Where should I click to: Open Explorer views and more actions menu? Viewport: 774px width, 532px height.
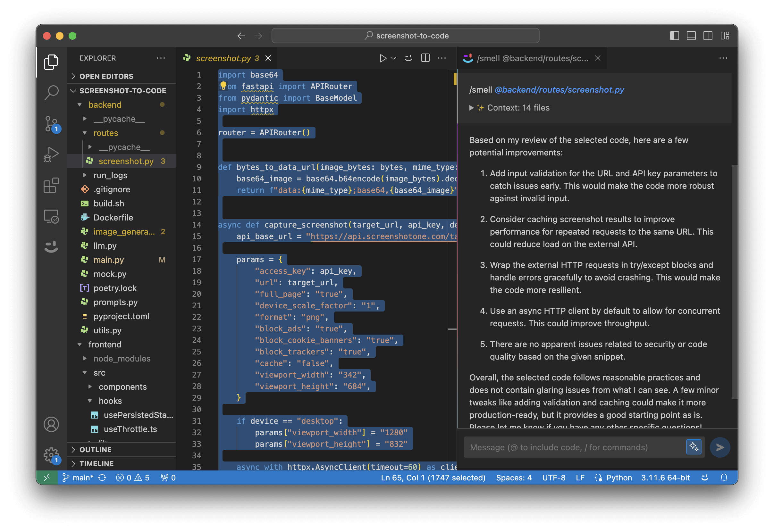(161, 58)
